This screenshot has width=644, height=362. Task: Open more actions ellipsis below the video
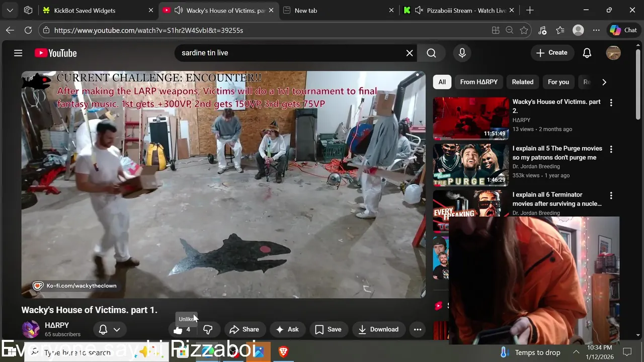pos(418,330)
